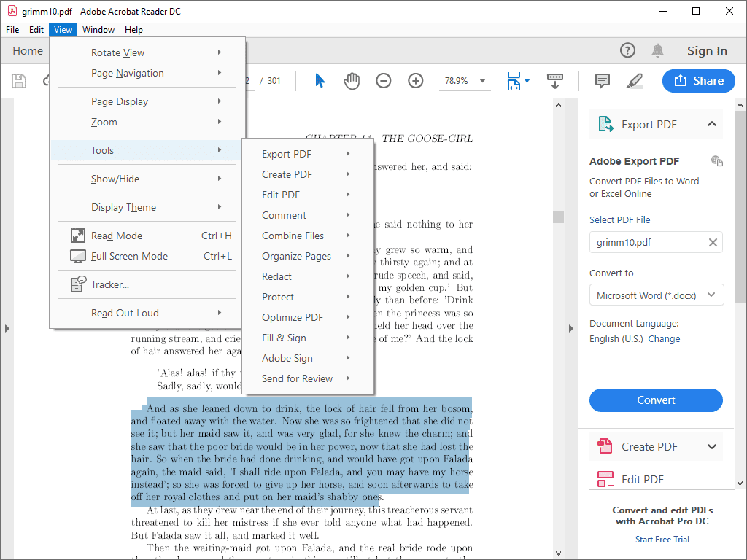Click the Tracker menu icon
The width and height of the screenshot is (747, 560).
(77, 284)
